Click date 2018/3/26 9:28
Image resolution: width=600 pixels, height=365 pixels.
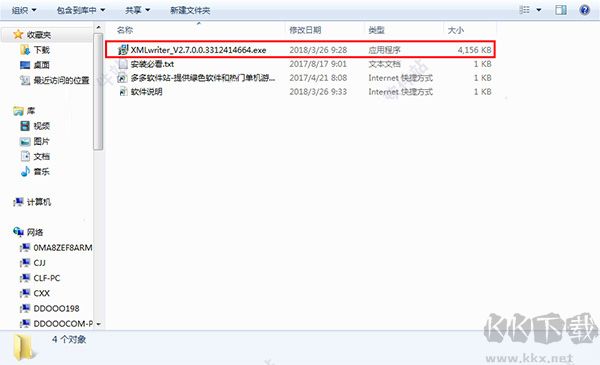318,50
